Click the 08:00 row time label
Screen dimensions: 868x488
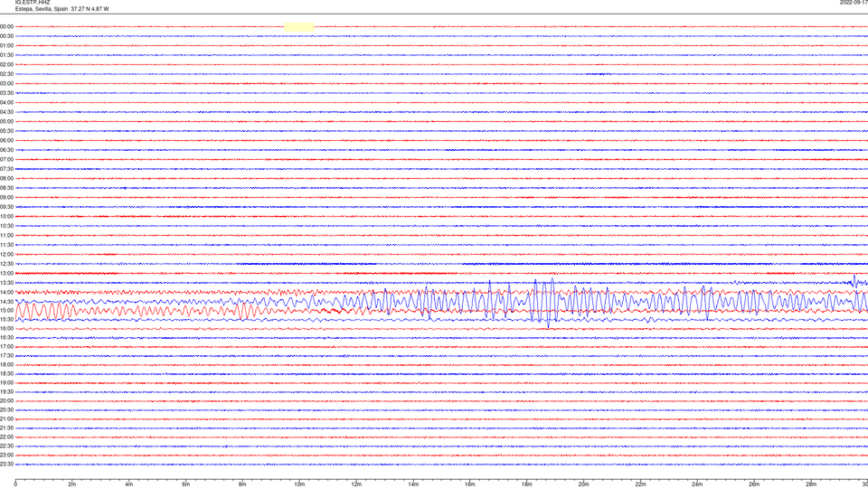(x=6, y=178)
